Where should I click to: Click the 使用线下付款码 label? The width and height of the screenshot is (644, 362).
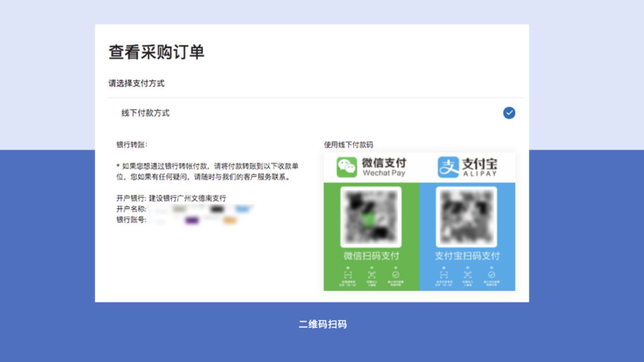click(348, 145)
